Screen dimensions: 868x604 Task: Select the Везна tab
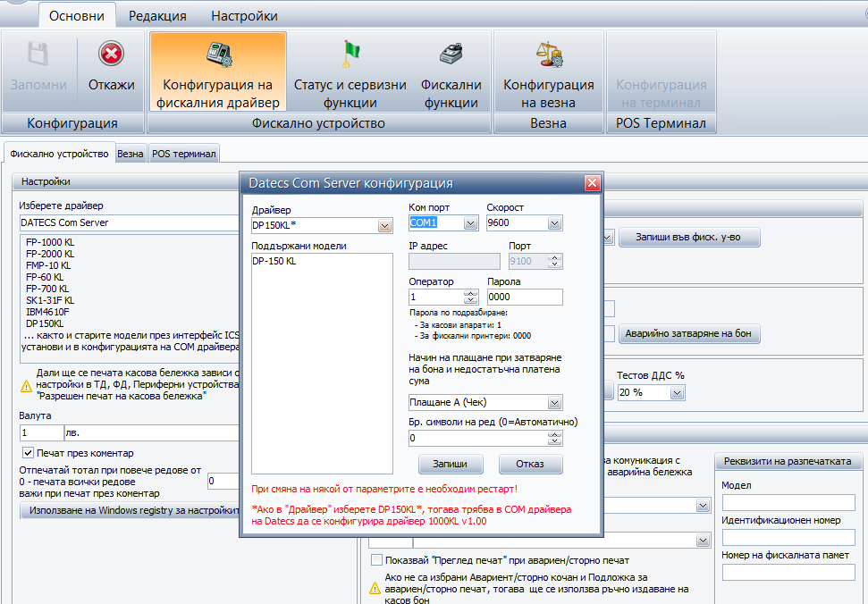pyautogui.click(x=131, y=154)
